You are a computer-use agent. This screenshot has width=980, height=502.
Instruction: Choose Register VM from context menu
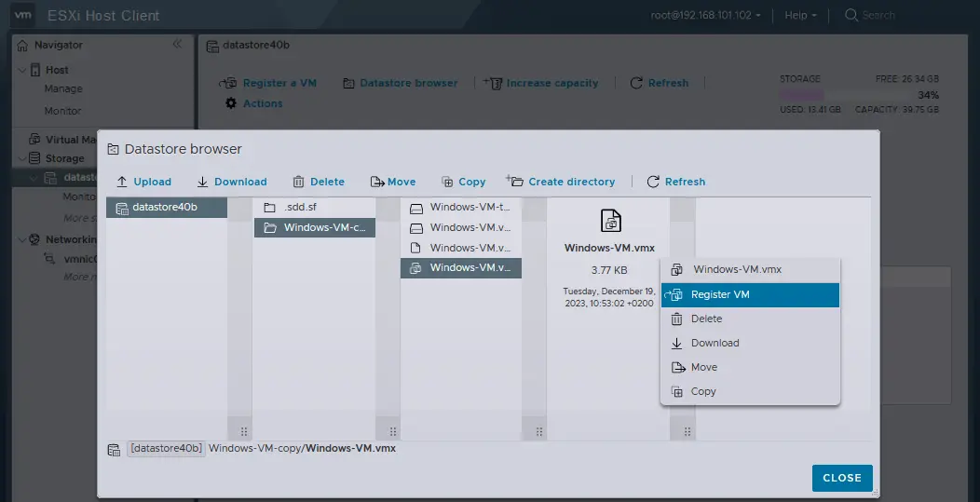pos(750,295)
